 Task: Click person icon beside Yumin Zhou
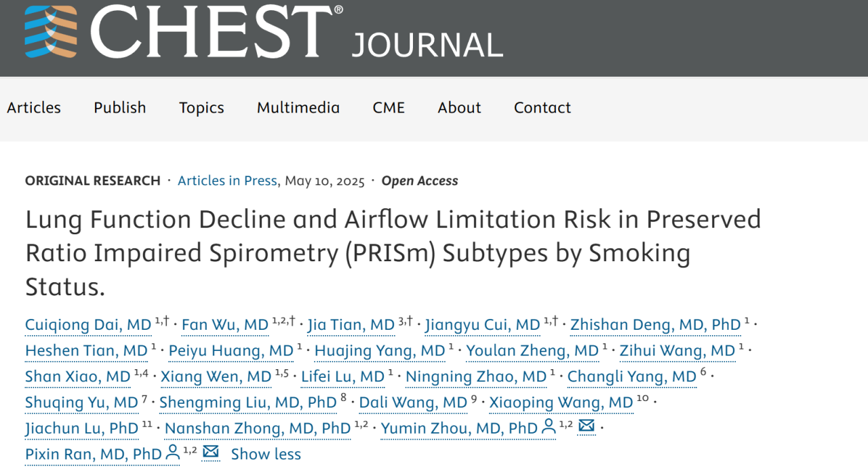tap(549, 427)
